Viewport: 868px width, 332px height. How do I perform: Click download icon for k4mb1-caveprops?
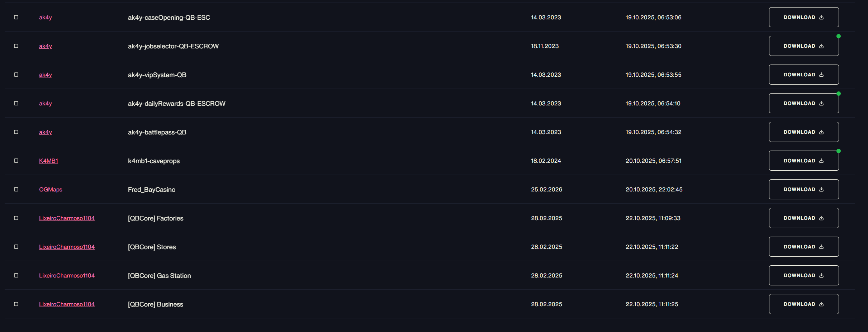pos(821,161)
